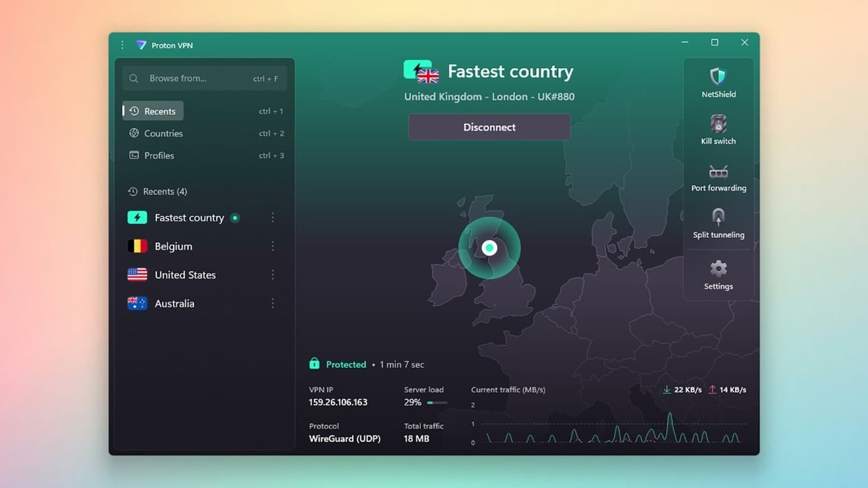868x488 pixels.
Task: Open the Settings gear icon
Action: [x=718, y=269]
